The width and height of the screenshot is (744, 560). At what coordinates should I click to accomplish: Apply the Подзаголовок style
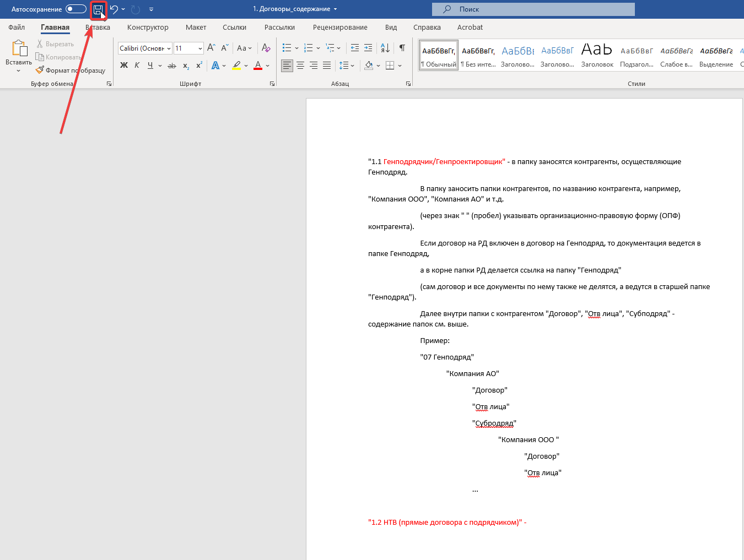[637, 55]
